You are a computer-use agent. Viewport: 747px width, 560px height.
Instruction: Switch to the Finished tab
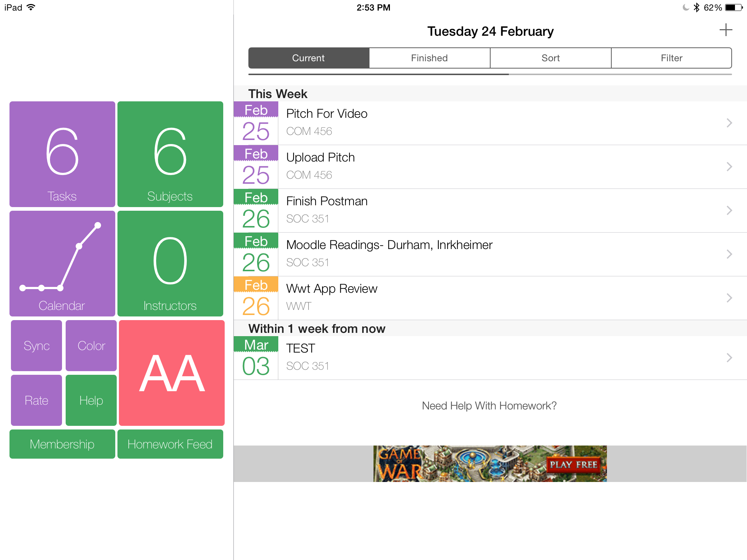pyautogui.click(x=429, y=58)
